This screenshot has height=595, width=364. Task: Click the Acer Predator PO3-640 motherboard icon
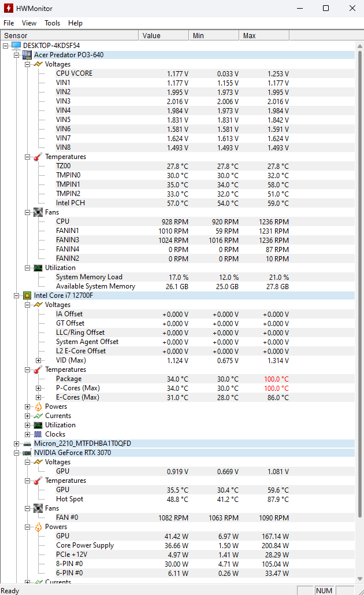(27, 55)
